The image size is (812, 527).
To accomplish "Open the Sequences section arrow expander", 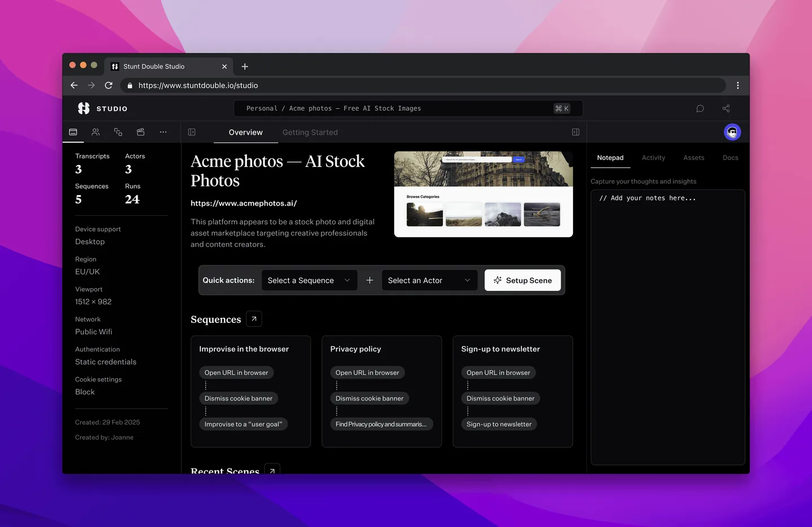I will 254,319.
